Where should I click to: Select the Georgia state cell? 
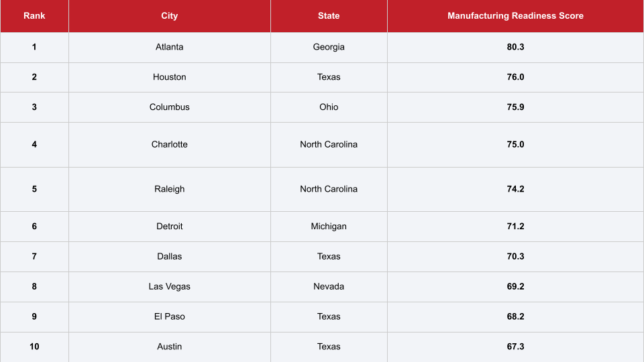click(x=329, y=47)
